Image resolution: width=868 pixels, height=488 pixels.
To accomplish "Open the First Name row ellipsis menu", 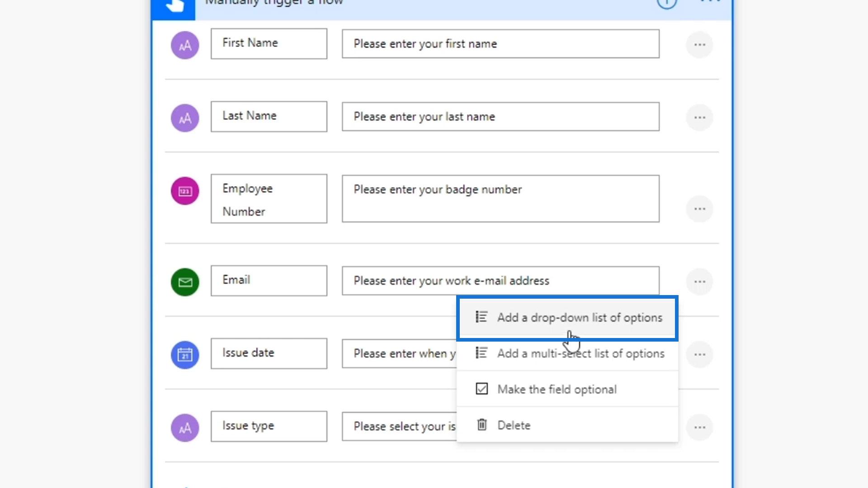I will pos(699,45).
